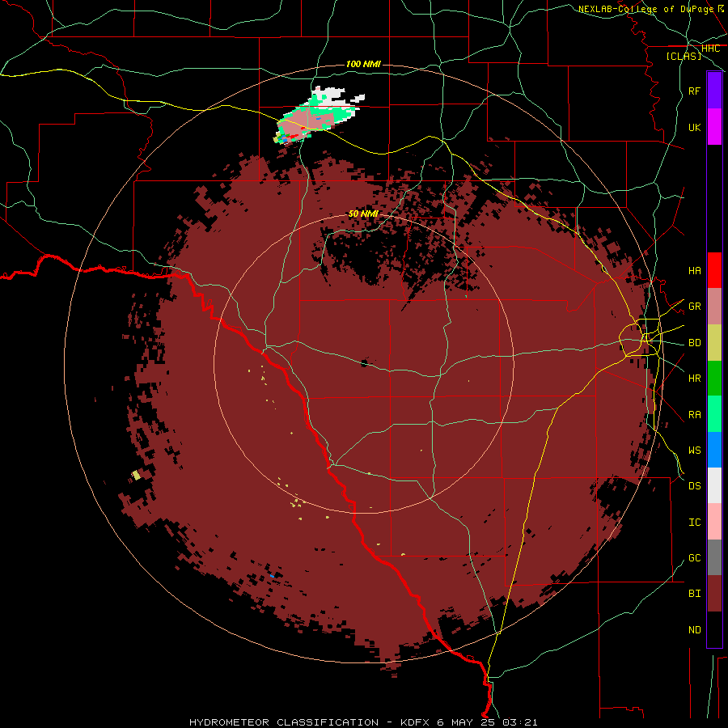The height and width of the screenshot is (728, 728).
Task: Click the black radar site dot at center
Action: coord(365,363)
